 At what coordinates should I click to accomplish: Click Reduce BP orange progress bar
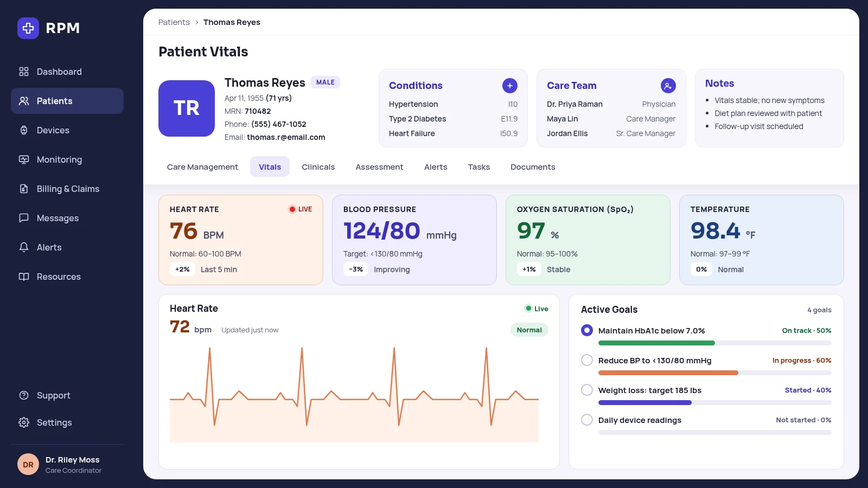coord(668,373)
